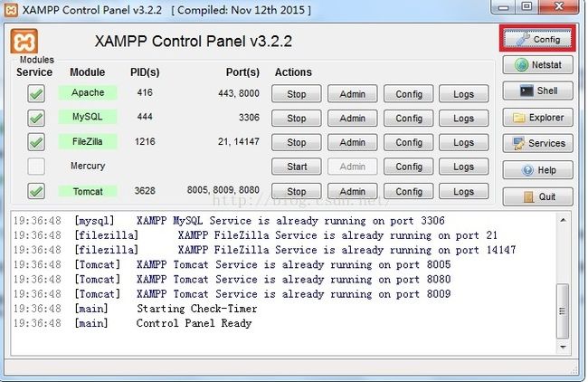Click Apache PID value 416
Screen dimensions: 588x382
click(x=145, y=92)
